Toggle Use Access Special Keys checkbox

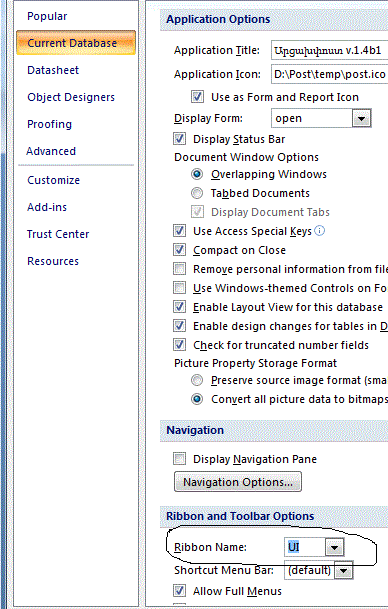pyautogui.click(x=179, y=231)
